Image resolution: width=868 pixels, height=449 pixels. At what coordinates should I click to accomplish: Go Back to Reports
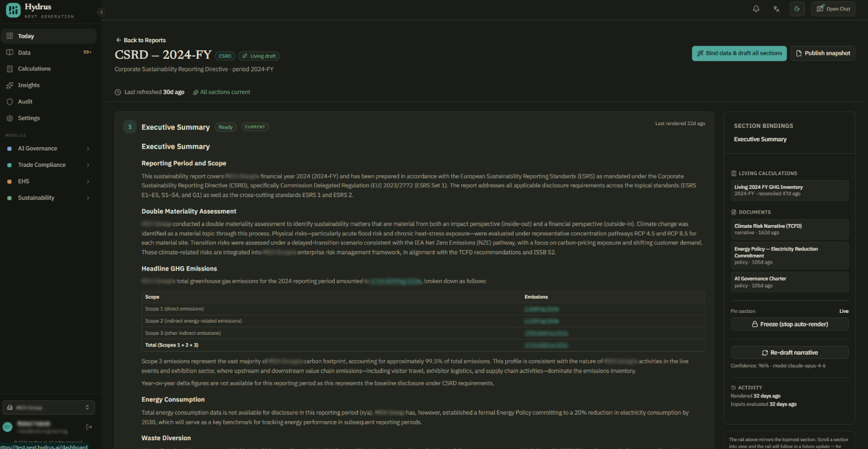click(141, 40)
